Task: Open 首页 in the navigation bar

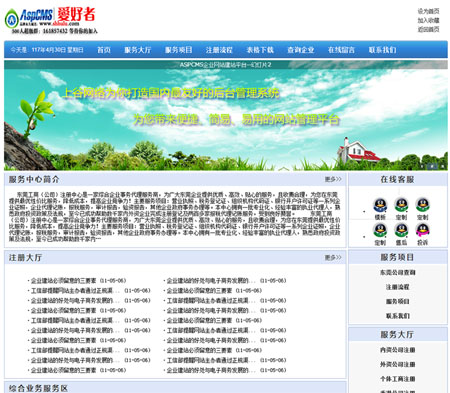Action: coord(104,50)
